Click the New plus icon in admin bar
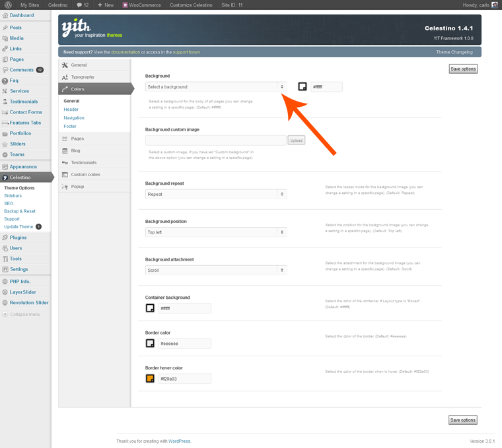 [x=100, y=5]
